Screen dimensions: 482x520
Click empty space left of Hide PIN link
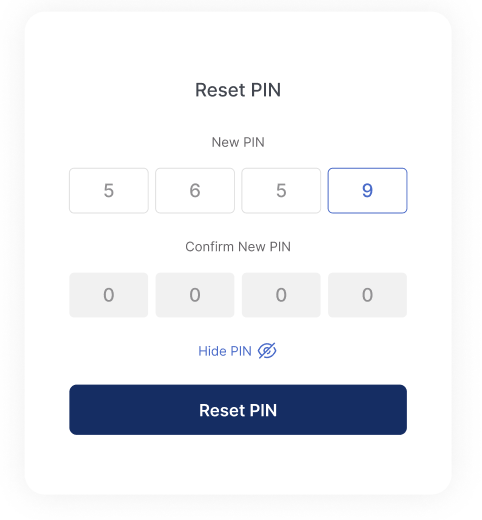coord(133,351)
